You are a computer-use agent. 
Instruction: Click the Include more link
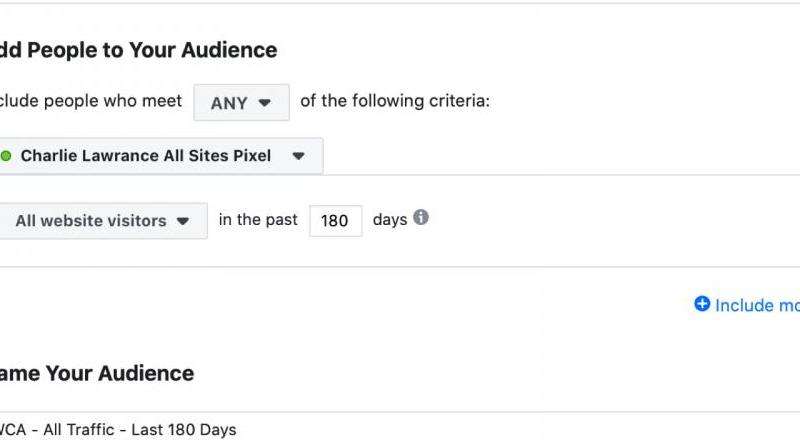click(757, 305)
